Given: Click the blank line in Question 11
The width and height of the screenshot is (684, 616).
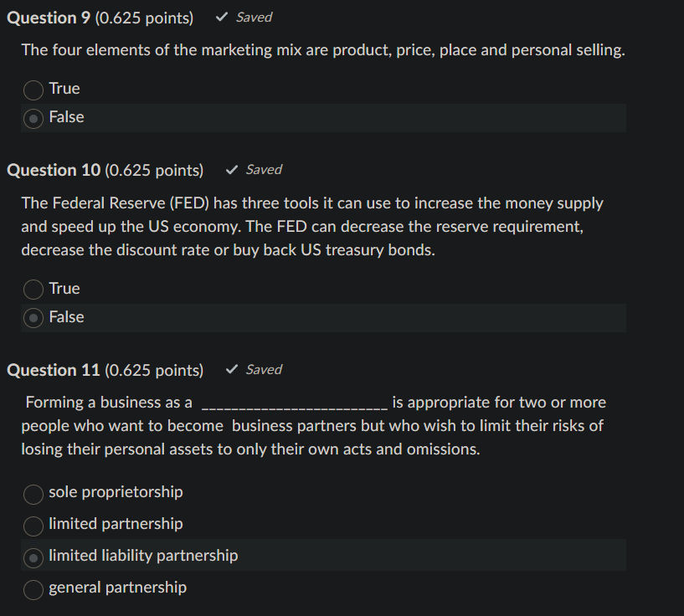Looking at the screenshot, I should pos(294,405).
